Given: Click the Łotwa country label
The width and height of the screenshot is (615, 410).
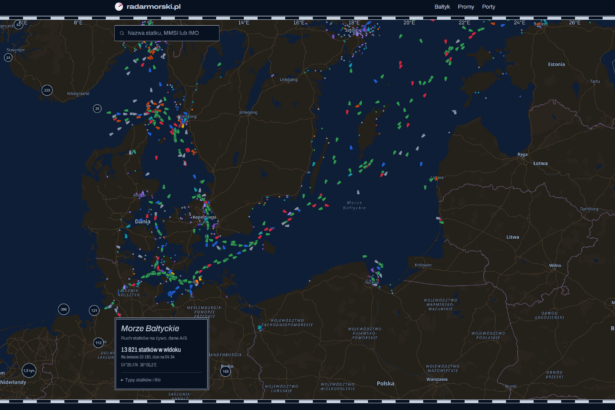Looking at the screenshot, I should pyautogui.click(x=540, y=163).
